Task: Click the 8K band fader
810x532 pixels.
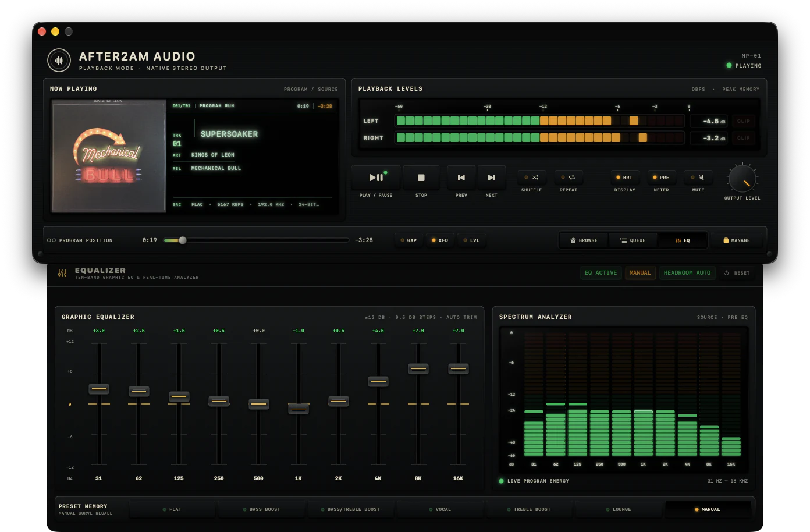Action: [418, 368]
